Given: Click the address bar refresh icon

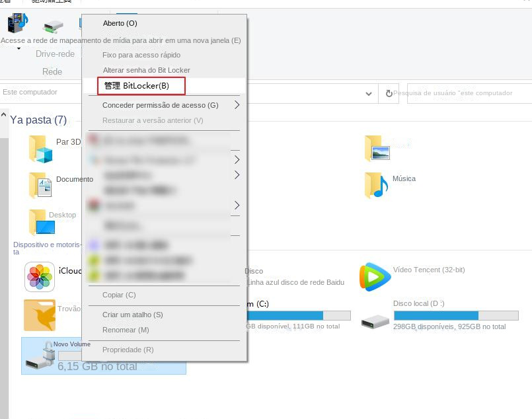Looking at the screenshot, I should pos(389,93).
